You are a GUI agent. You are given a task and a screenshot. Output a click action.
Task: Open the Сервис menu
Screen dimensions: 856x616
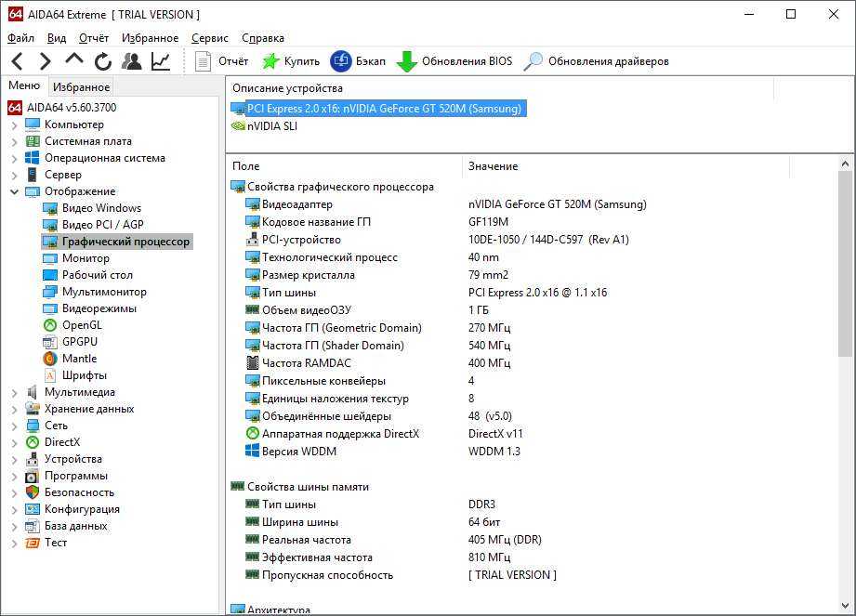point(210,38)
